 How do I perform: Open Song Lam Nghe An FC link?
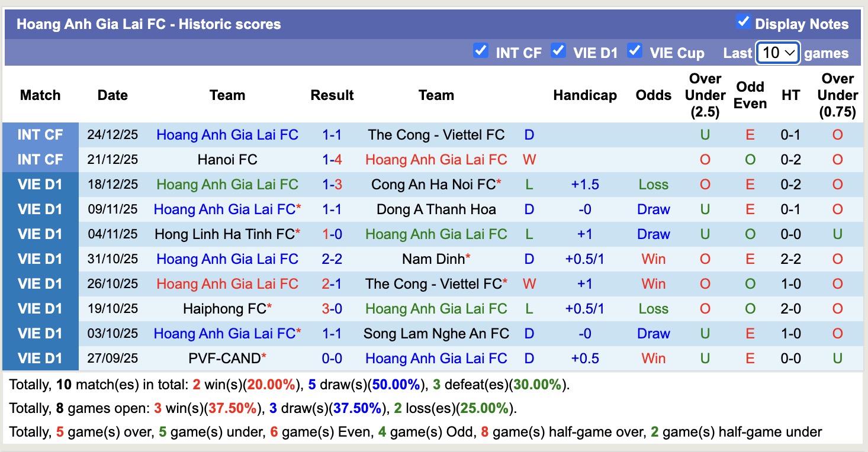pyautogui.click(x=436, y=333)
